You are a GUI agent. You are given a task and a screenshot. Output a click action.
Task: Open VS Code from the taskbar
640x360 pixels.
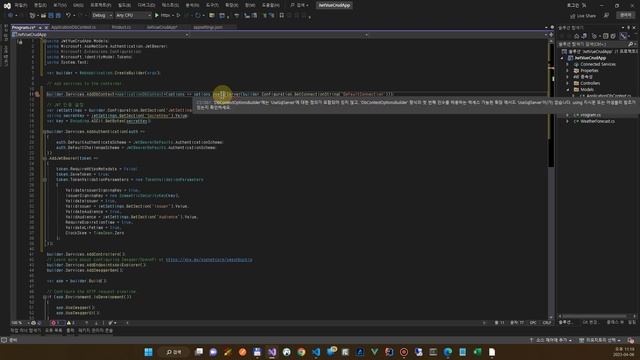316,352
